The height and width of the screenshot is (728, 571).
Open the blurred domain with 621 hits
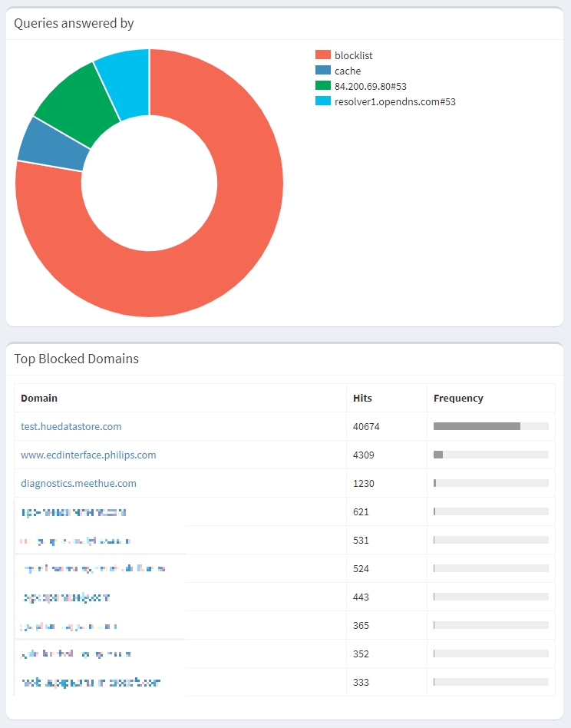74,511
